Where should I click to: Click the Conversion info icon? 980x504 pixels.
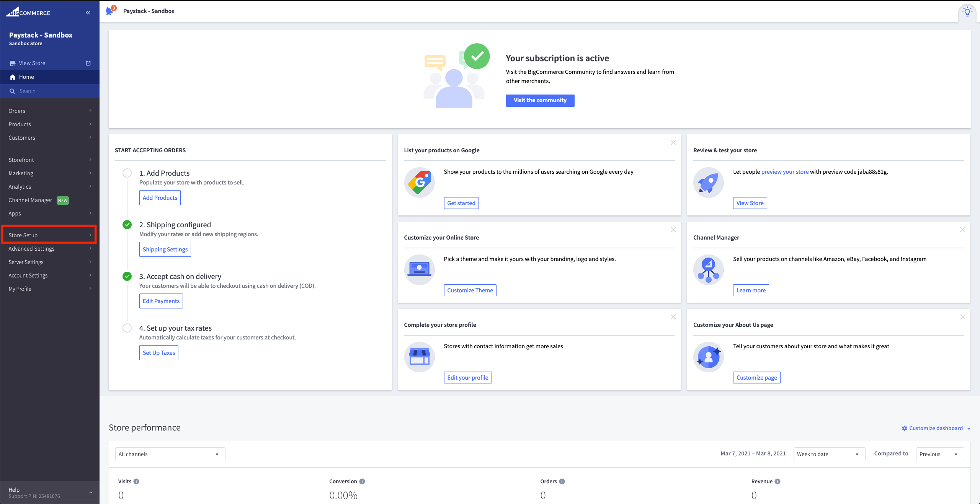click(362, 481)
